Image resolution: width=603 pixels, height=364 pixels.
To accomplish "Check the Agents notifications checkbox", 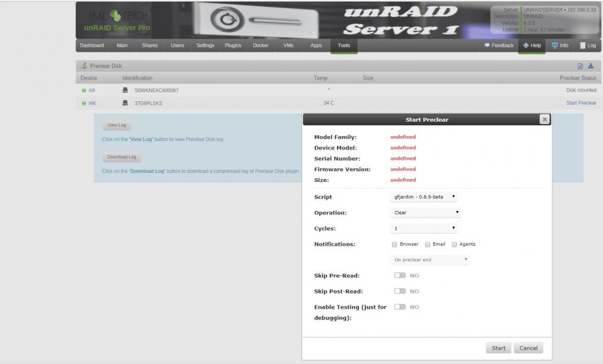I will pos(454,245).
